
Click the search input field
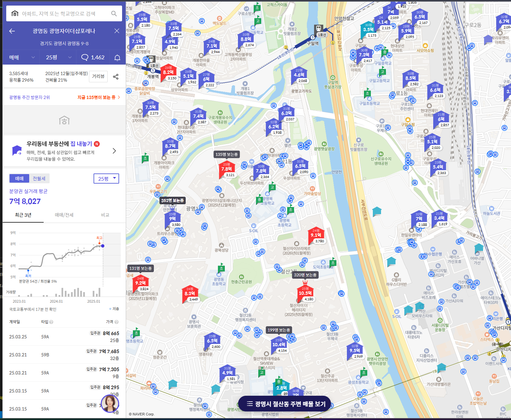[x=64, y=13]
